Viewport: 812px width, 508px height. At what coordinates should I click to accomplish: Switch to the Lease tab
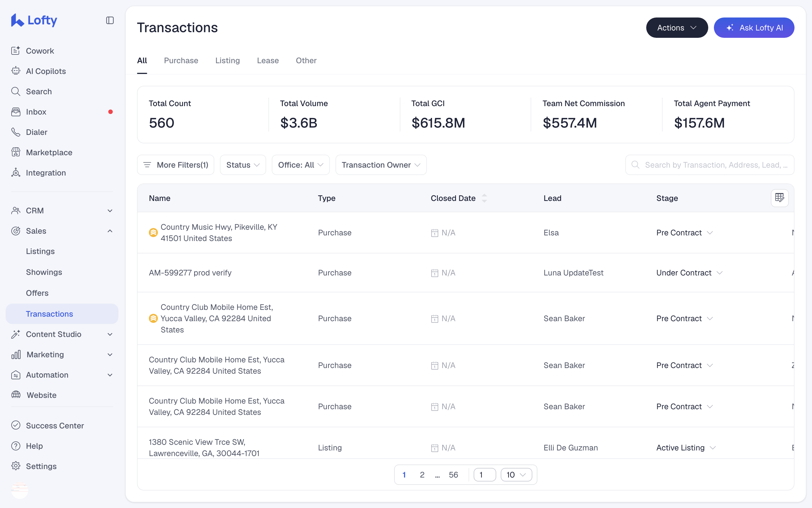point(268,60)
